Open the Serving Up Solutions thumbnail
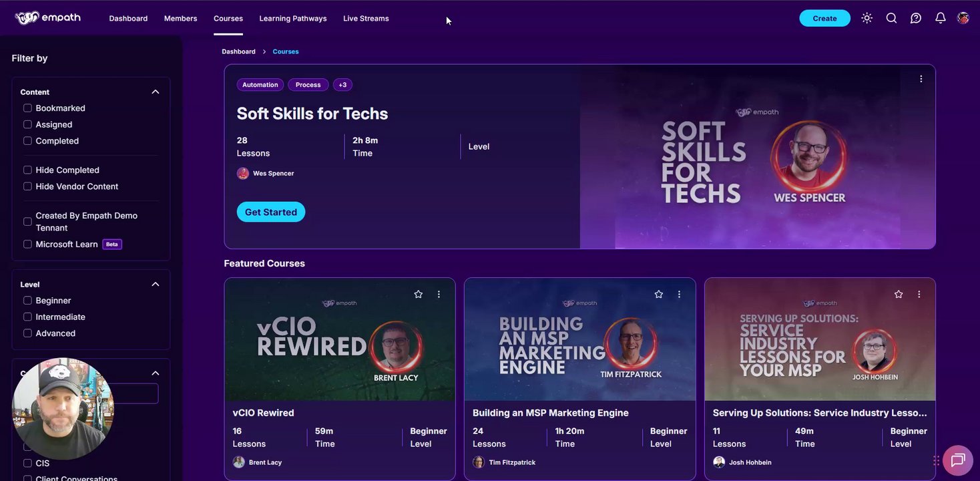The width and height of the screenshot is (980, 481). click(x=820, y=339)
